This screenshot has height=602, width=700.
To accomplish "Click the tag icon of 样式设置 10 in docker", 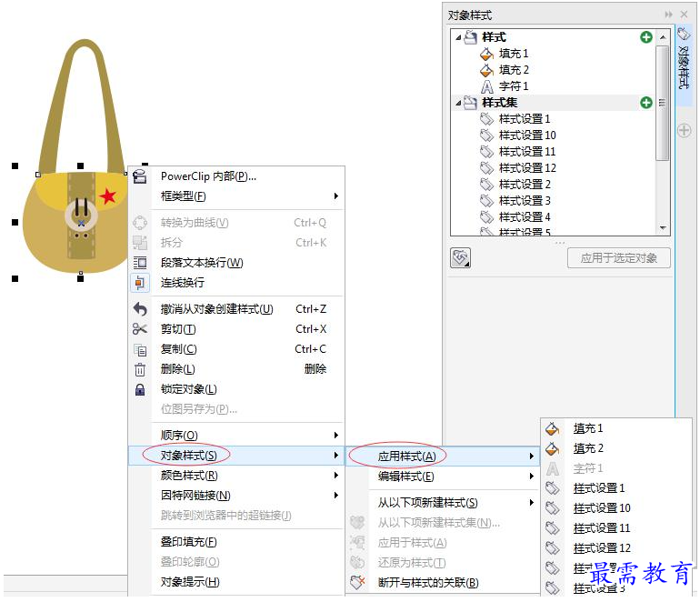I will (486, 135).
